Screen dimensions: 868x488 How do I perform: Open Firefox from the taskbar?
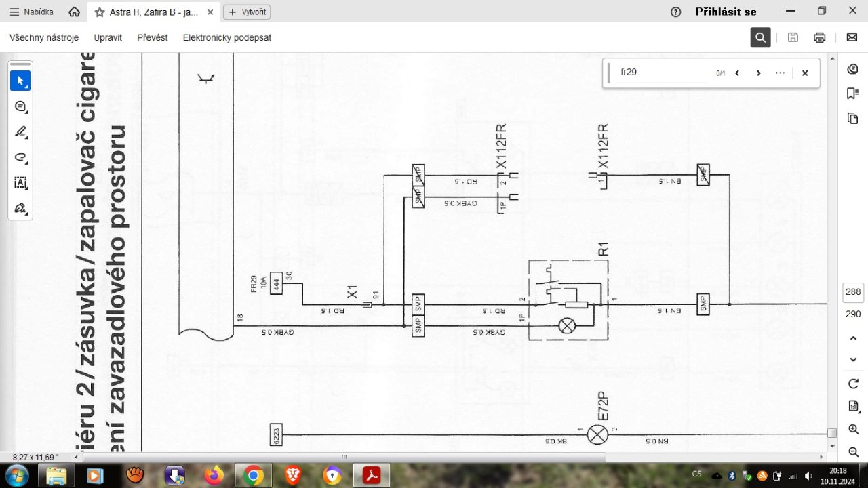214,476
